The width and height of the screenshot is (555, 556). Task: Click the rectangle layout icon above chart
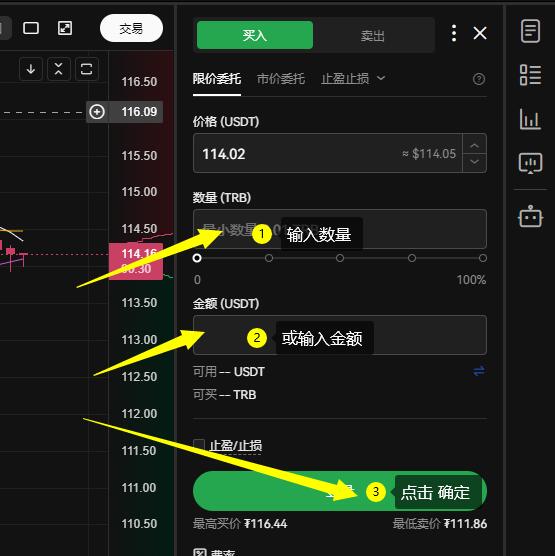tap(31, 28)
